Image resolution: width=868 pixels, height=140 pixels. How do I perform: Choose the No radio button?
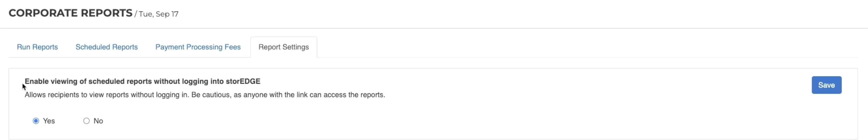(x=86, y=121)
